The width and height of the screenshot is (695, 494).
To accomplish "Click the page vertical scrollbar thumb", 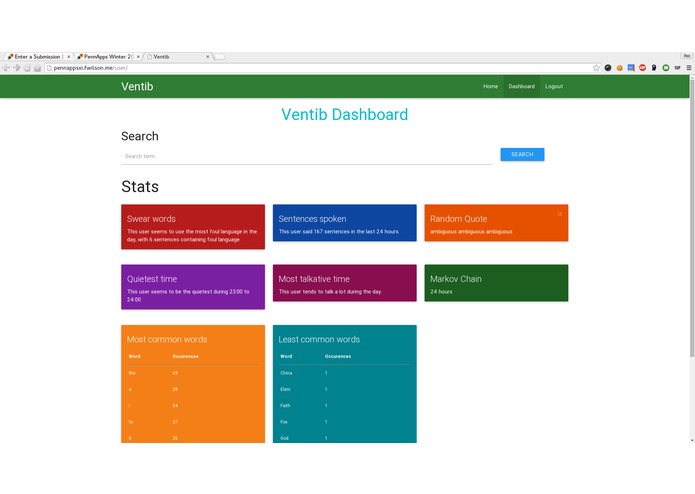I will (x=692, y=217).
